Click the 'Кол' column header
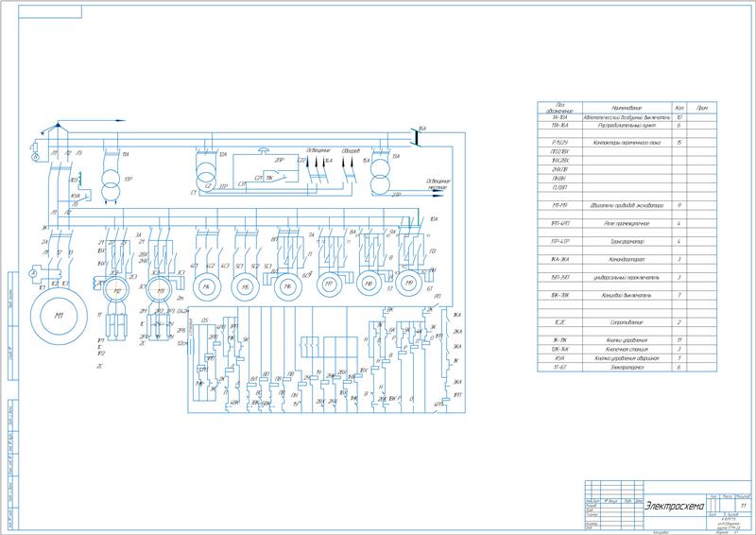The height and width of the screenshot is (535, 756). click(x=679, y=108)
